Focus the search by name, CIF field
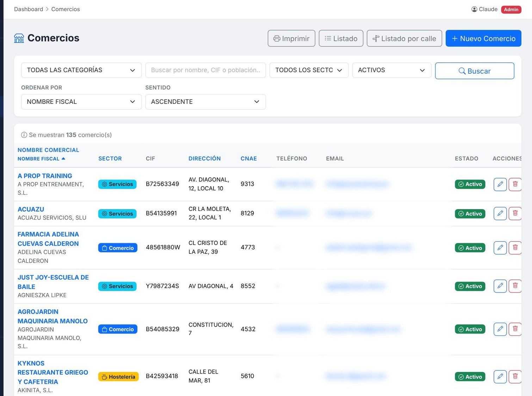This screenshot has height=396, width=532. coord(205,70)
